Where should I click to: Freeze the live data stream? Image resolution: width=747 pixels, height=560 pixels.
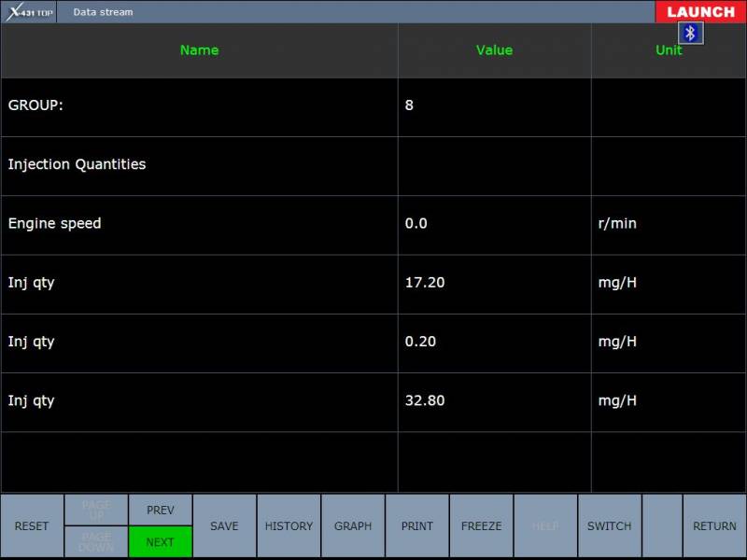(482, 526)
